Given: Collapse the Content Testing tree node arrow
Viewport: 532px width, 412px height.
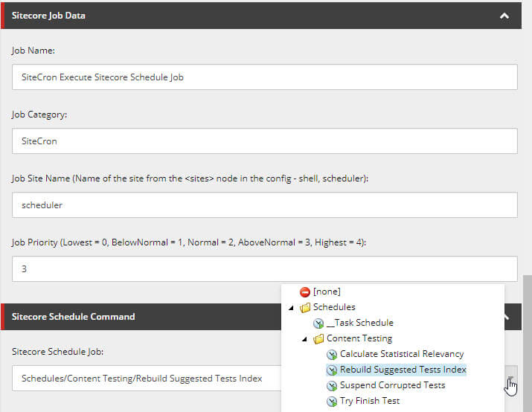Looking at the screenshot, I should click(305, 339).
